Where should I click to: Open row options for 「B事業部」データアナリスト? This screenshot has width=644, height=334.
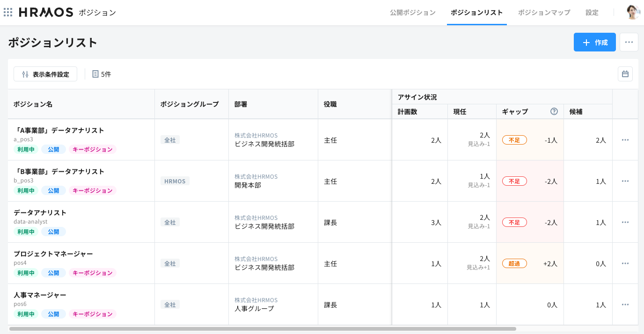point(625,181)
